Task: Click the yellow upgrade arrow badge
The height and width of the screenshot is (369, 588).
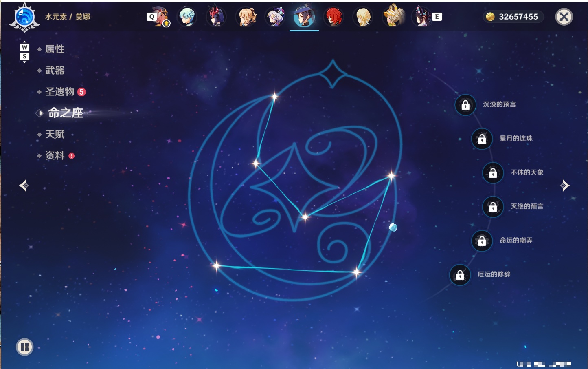Action: coord(166,24)
